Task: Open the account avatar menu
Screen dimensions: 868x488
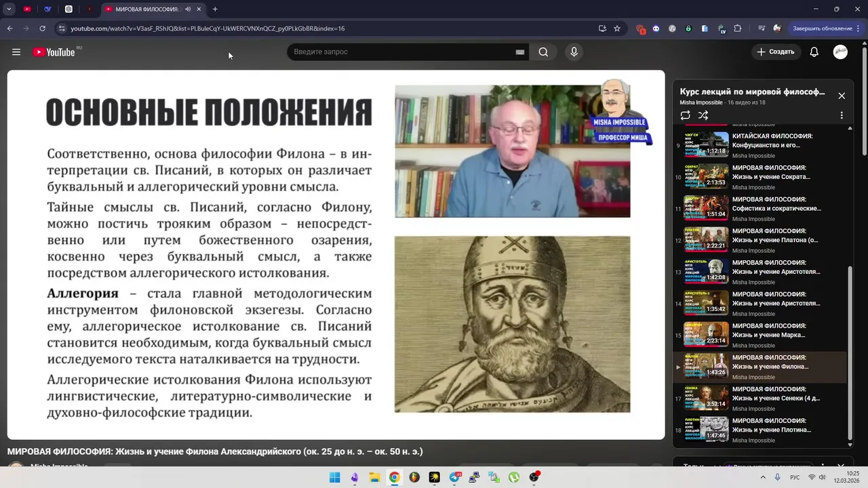Action: point(840,52)
